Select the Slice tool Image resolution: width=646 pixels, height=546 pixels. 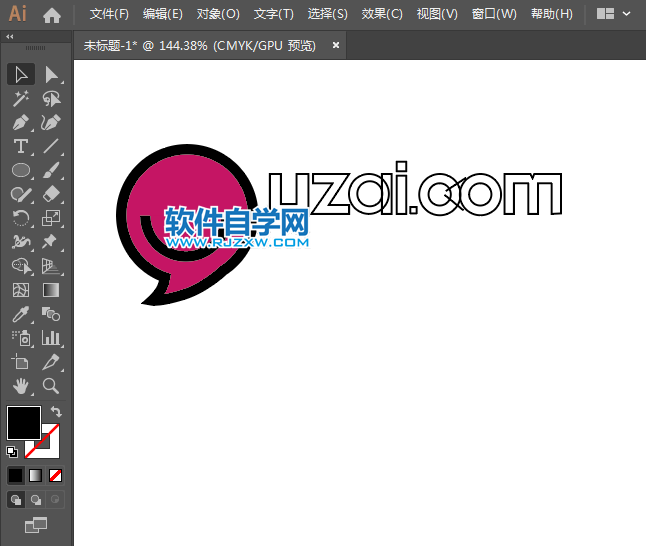[x=51, y=362]
